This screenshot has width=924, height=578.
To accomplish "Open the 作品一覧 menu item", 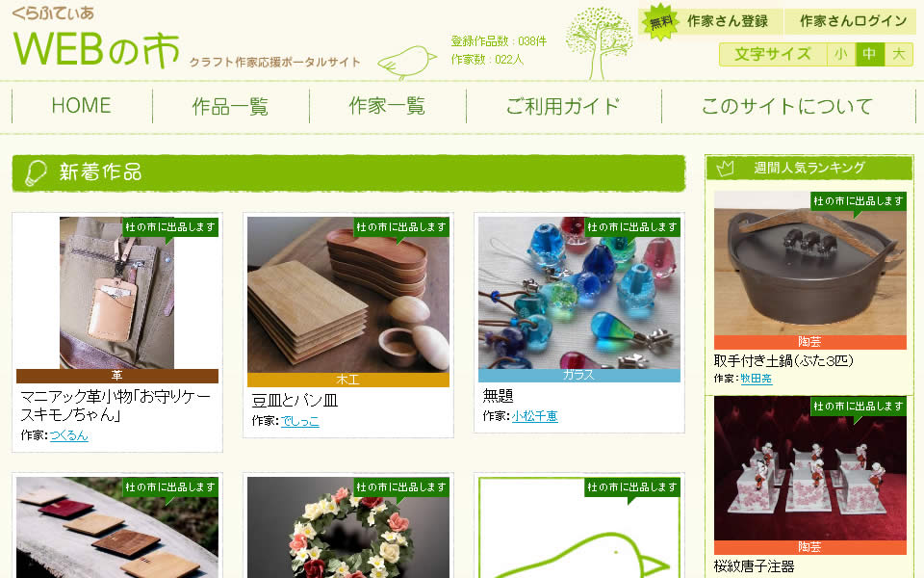I will pos(230,106).
